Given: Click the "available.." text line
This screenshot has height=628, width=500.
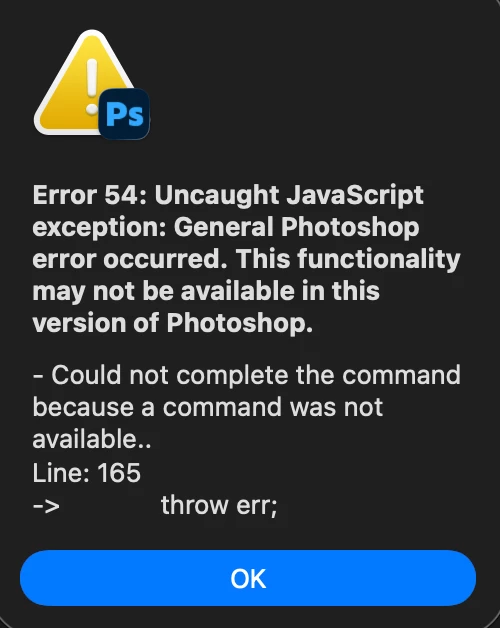Looking at the screenshot, I should pos(92,439).
